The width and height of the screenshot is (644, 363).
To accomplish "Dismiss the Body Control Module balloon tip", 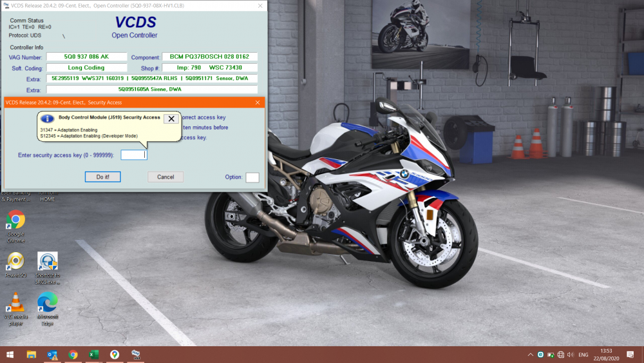I will [171, 119].
